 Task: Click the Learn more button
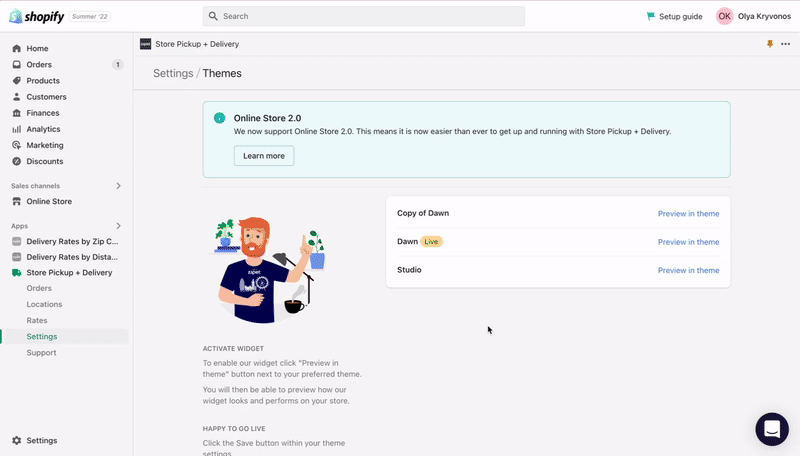click(264, 156)
